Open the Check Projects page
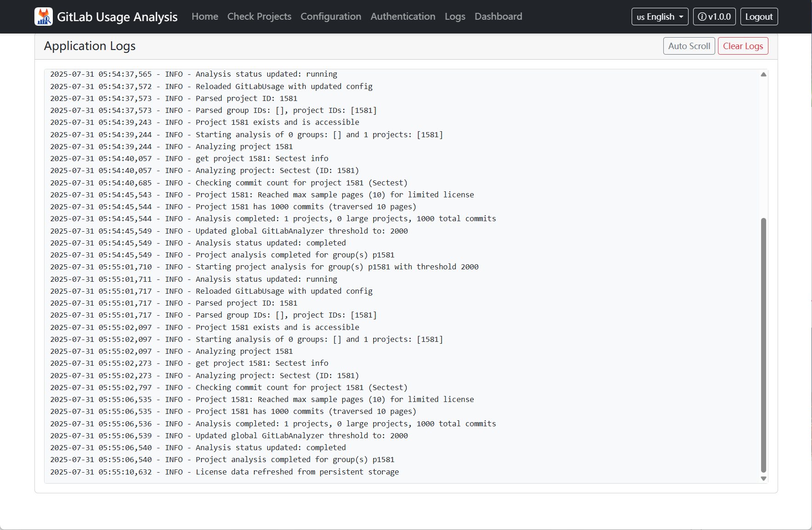Viewport: 812px width, 530px height. [259, 17]
